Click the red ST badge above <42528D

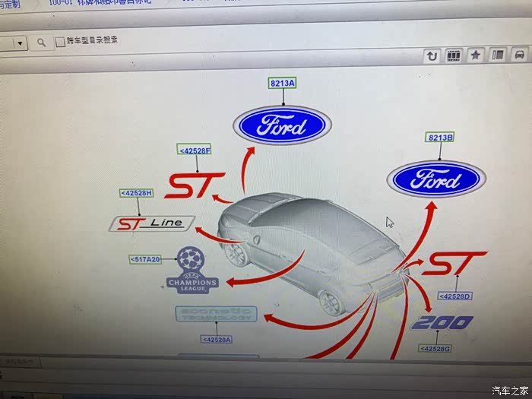[454, 263]
